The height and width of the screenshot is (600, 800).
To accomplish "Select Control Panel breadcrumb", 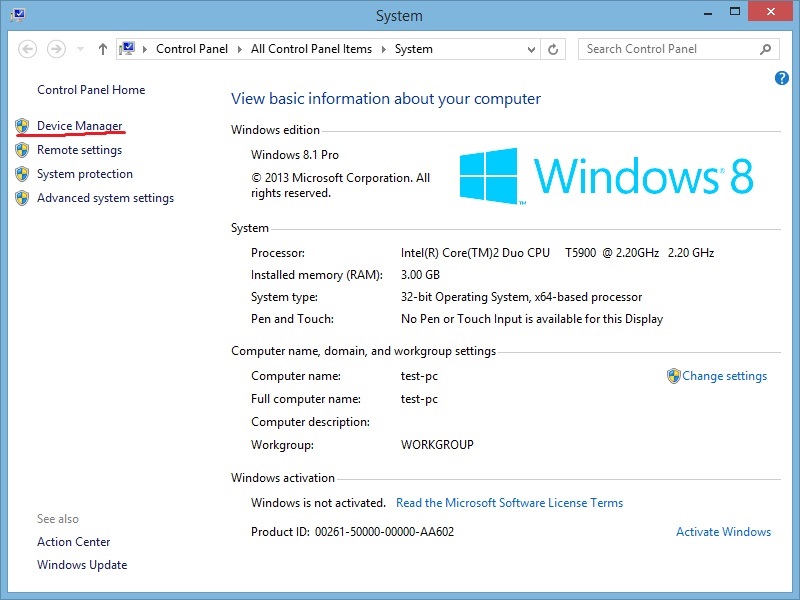I will point(192,49).
